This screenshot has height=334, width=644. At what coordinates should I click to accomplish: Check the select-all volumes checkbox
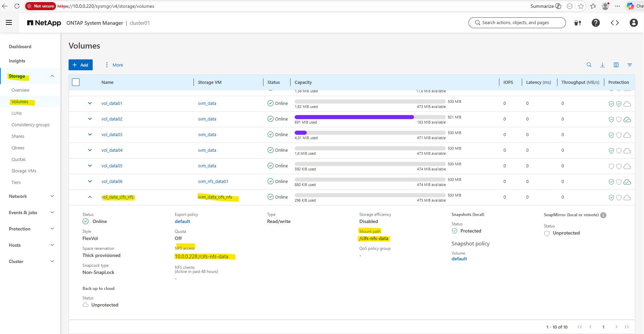pyautogui.click(x=76, y=82)
